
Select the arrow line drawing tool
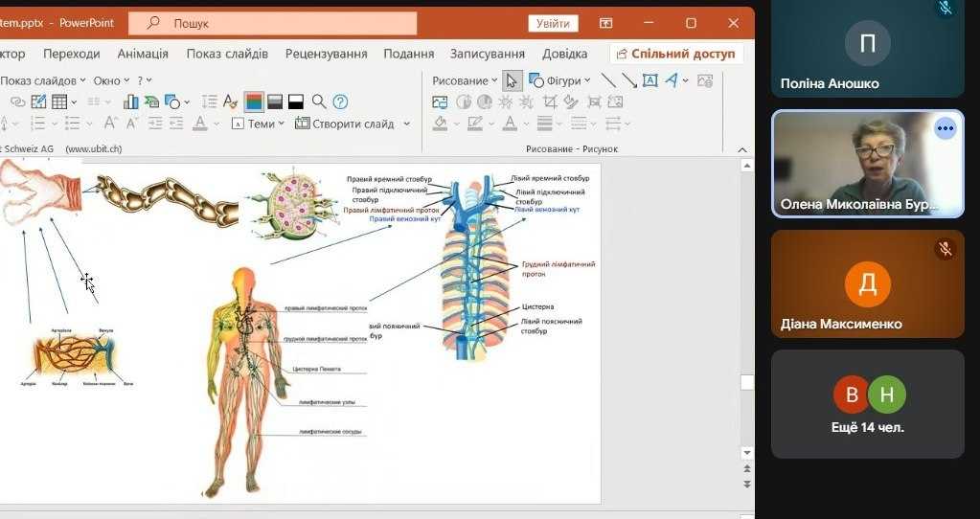629,80
